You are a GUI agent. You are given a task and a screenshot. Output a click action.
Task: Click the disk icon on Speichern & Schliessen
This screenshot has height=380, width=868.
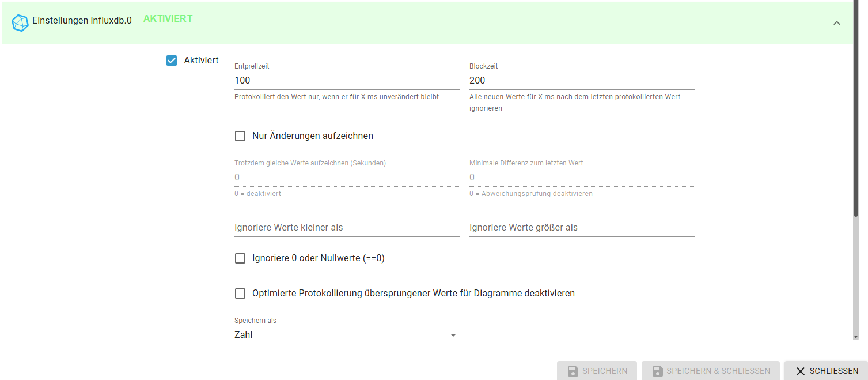[657, 371]
